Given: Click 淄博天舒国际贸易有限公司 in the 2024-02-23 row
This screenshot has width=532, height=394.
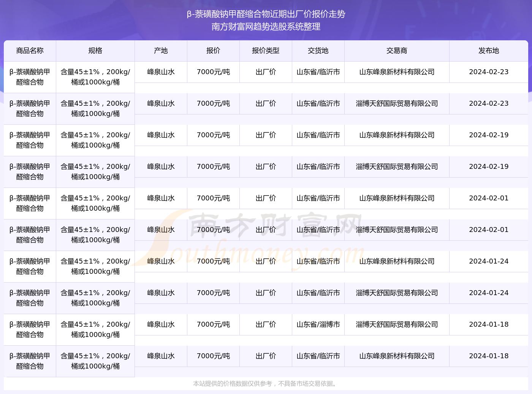Looking at the screenshot, I should pos(397,103).
